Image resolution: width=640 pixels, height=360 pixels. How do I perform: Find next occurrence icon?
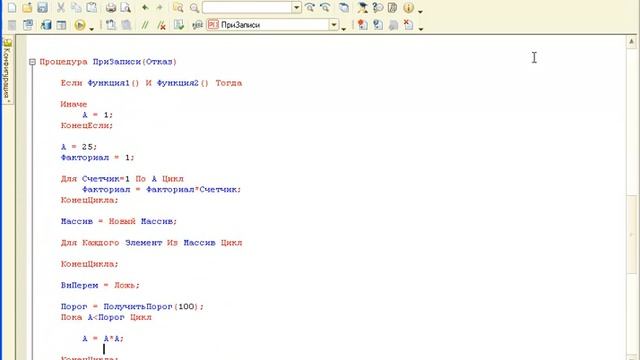point(310,7)
